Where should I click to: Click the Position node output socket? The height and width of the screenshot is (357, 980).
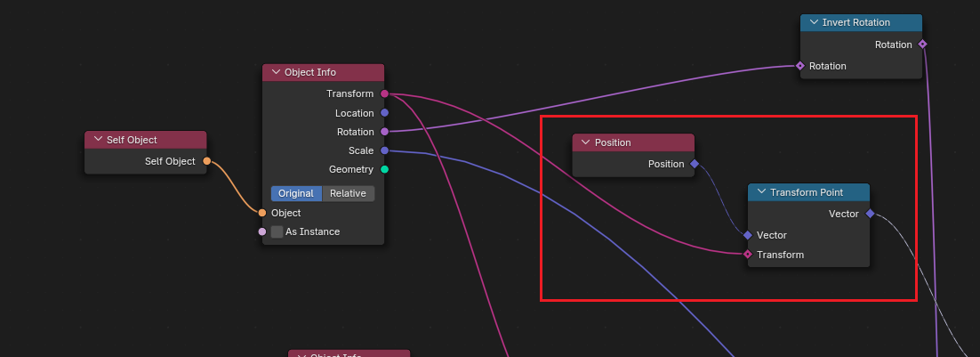[694, 164]
